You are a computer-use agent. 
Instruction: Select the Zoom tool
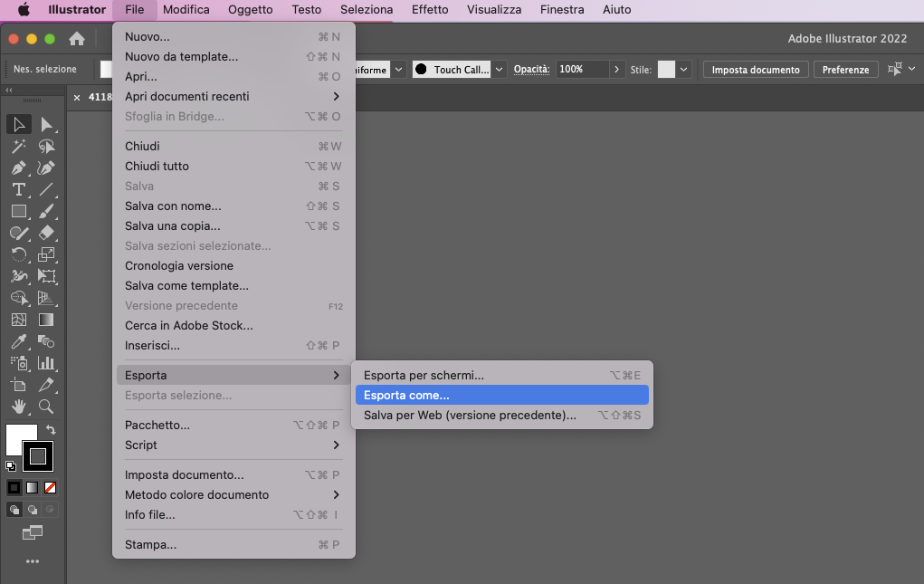point(45,407)
